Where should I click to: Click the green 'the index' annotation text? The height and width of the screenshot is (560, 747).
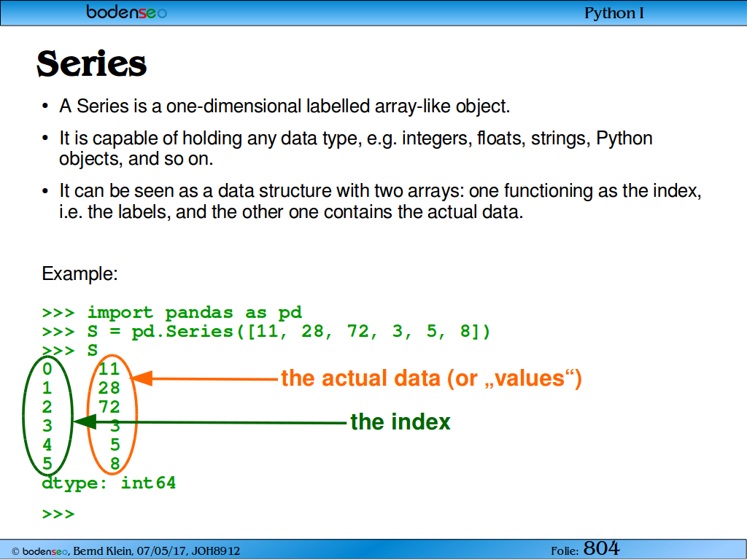tap(400, 422)
